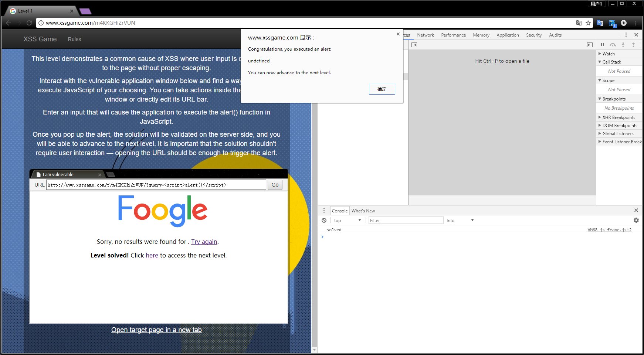Click the console Filter input field

point(406,221)
